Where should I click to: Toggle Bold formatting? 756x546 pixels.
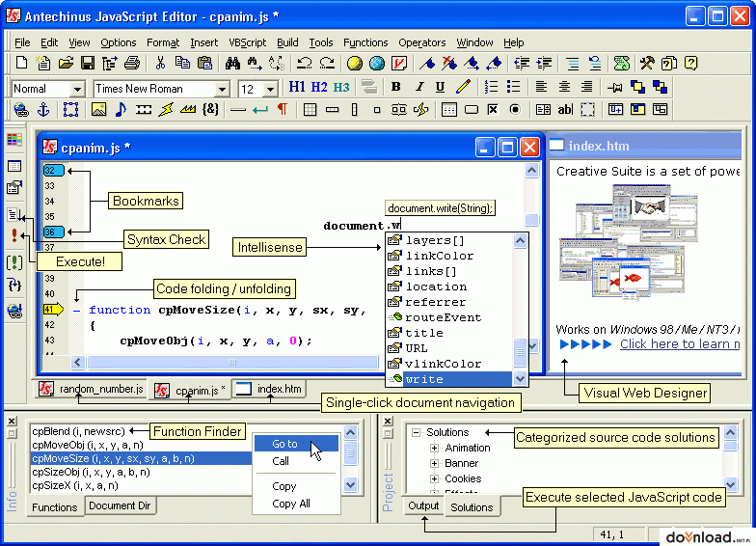395,87
